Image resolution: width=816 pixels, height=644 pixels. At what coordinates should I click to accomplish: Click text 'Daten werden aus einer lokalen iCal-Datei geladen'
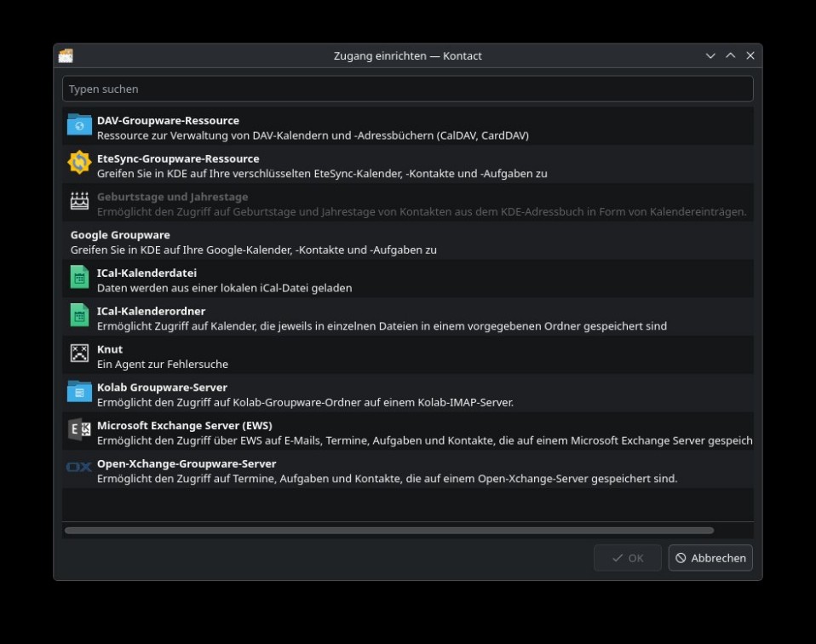click(x=224, y=288)
